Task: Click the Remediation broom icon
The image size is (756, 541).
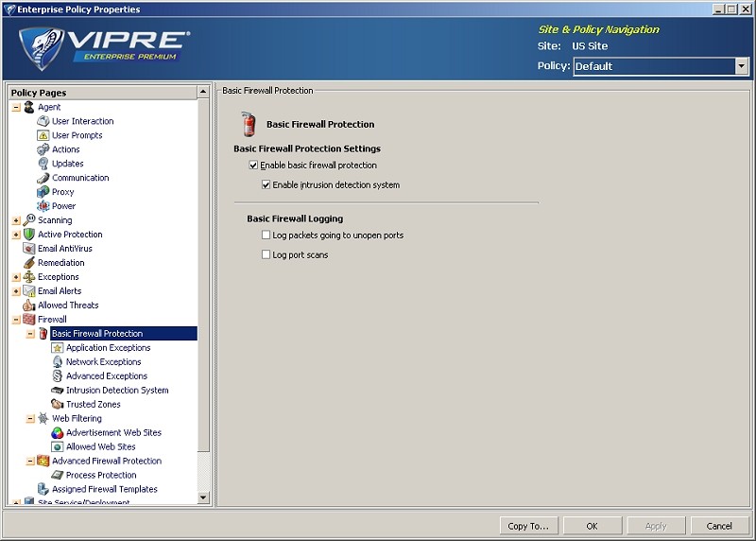Action: (x=29, y=263)
